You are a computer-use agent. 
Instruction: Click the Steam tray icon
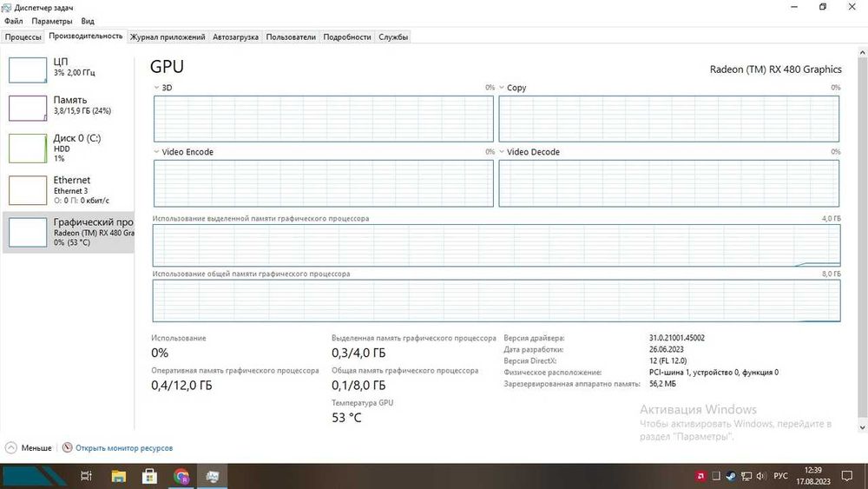tap(731, 476)
